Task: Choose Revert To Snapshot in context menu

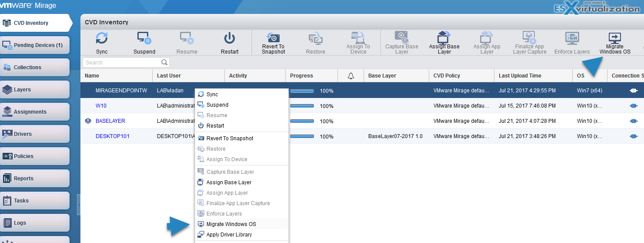Action: [241, 138]
